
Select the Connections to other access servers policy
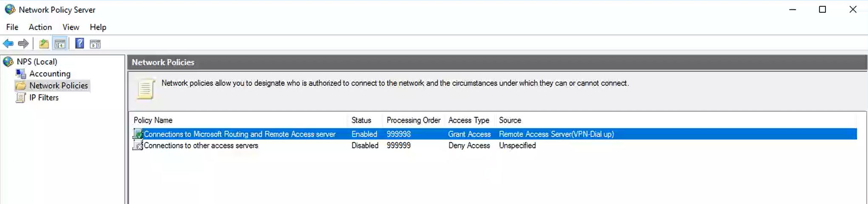201,145
